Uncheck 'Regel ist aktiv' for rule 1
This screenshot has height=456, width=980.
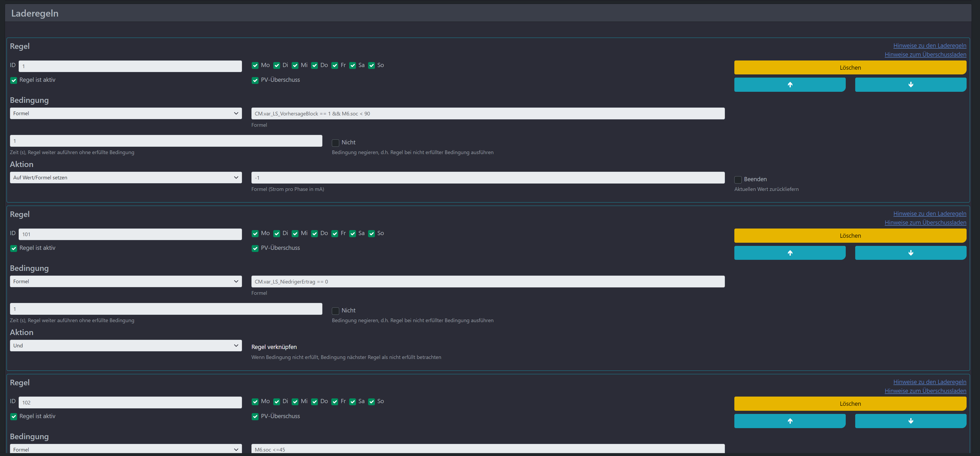tap(14, 80)
